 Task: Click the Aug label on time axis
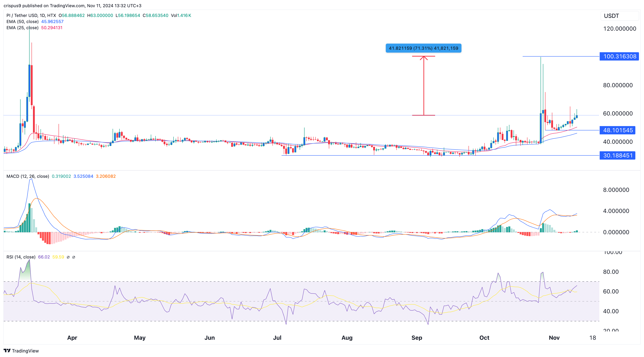pyautogui.click(x=347, y=338)
